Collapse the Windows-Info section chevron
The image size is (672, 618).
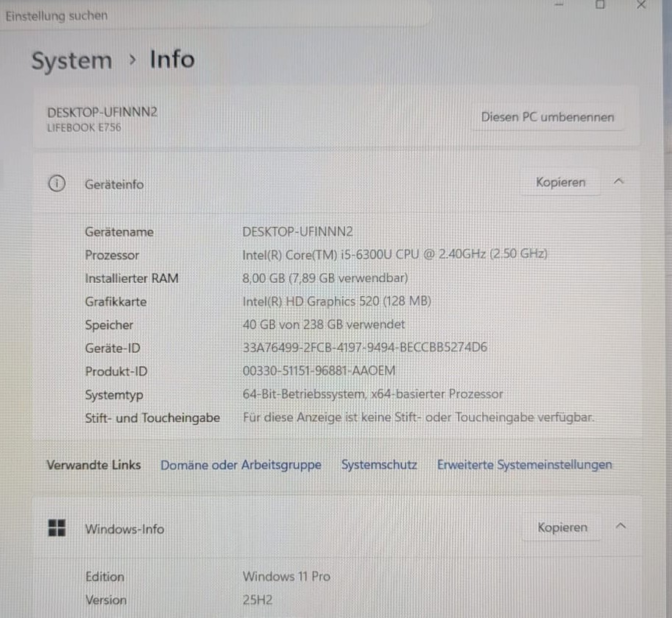(620, 526)
